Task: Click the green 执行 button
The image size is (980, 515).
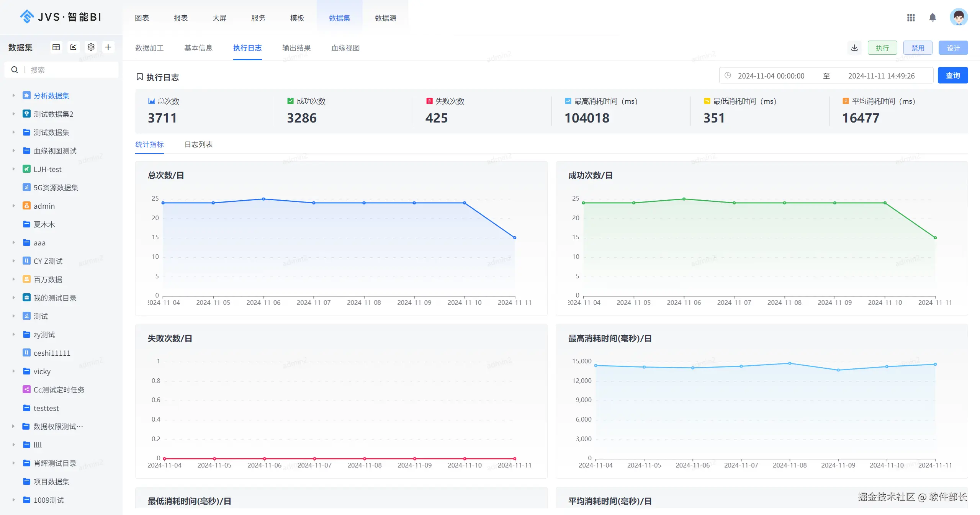Action: pyautogui.click(x=882, y=48)
